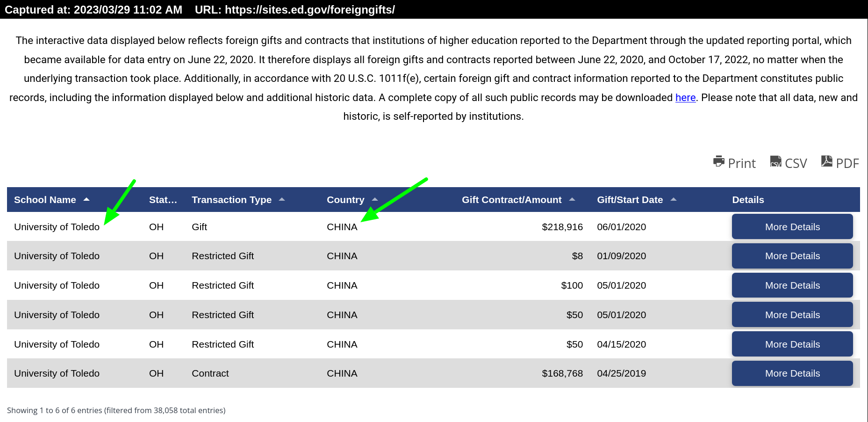The image size is (868, 422).
Task: Select the 04/25/2019 date cell
Action: pos(621,373)
